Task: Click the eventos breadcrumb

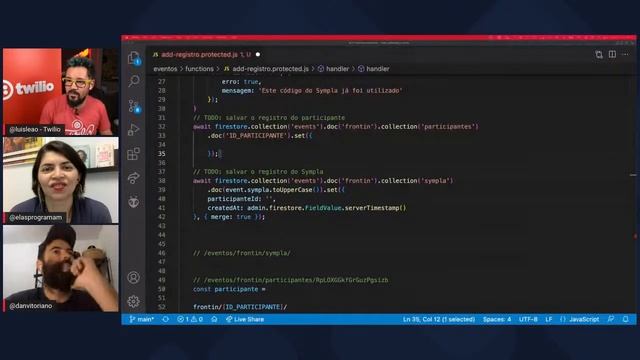Action: [165, 69]
